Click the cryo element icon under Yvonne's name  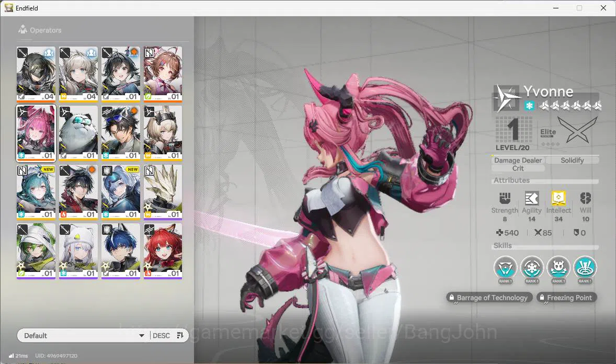click(530, 106)
